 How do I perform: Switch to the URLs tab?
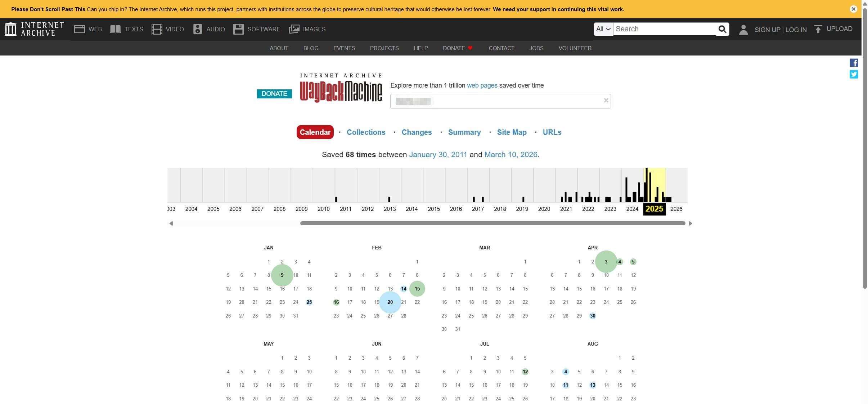pos(552,132)
